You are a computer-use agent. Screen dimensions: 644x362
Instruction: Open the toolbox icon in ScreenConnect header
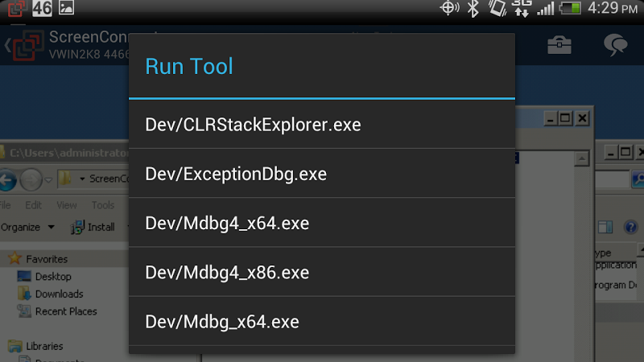[x=559, y=44]
